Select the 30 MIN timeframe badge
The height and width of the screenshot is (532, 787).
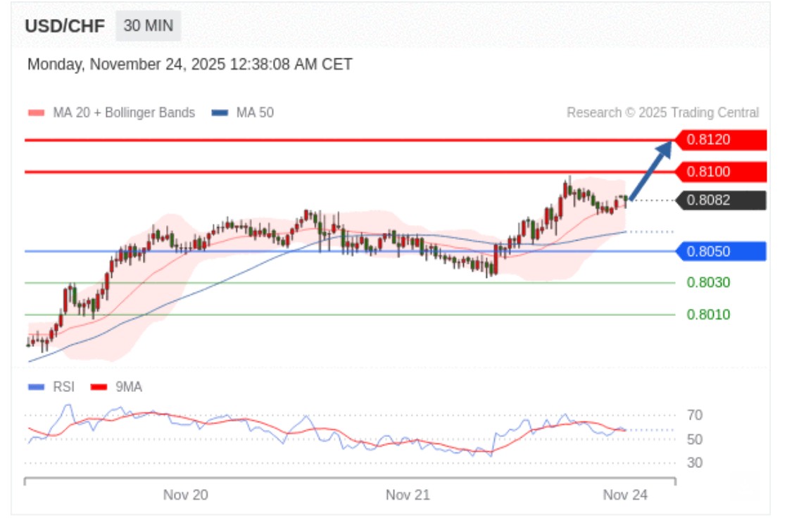(x=147, y=26)
